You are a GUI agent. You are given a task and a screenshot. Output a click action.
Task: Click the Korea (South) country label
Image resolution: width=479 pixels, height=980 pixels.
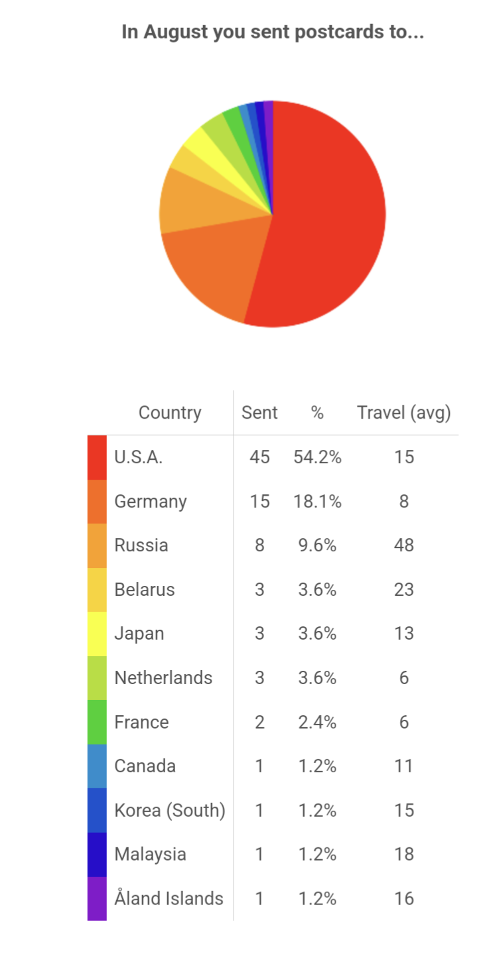(170, 810)
